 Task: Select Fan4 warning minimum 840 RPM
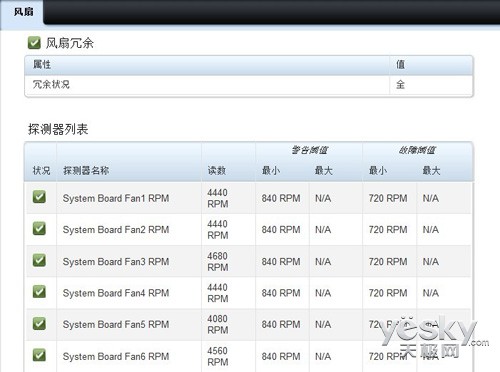(x=281, y=293)
